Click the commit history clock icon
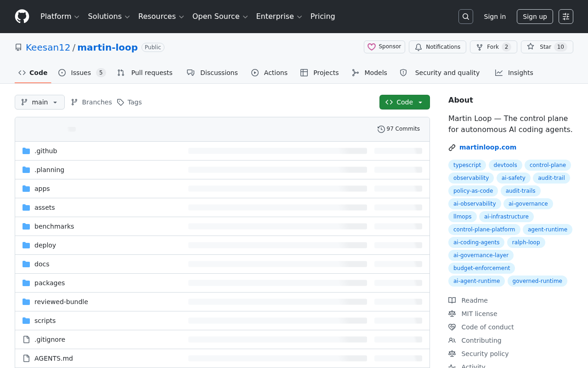Viewport: 588px width, 368px height. pos(381,129)
